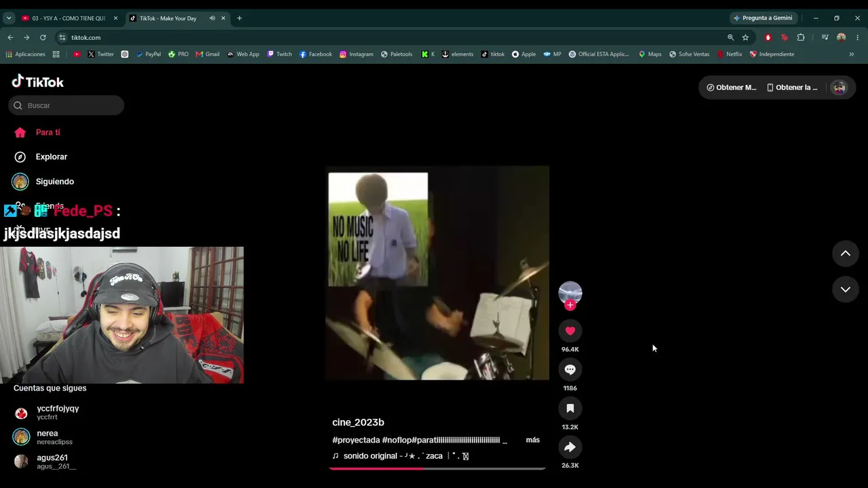Close the TikTok tab
868x488 pixels.
coord(223,18)
